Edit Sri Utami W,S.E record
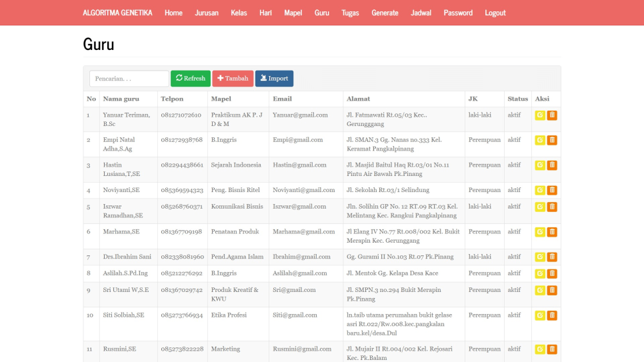This screenshot has height=362, width=644. tap(540, 290)
